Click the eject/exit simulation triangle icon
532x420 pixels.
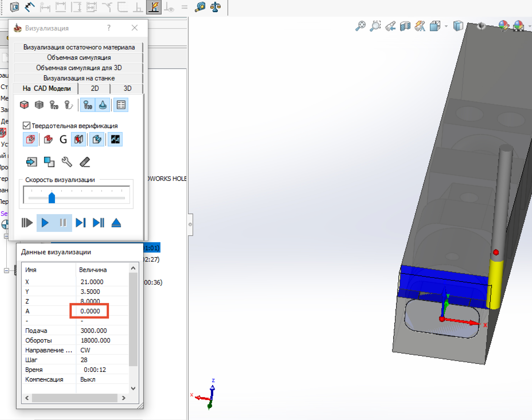[116, 223]
